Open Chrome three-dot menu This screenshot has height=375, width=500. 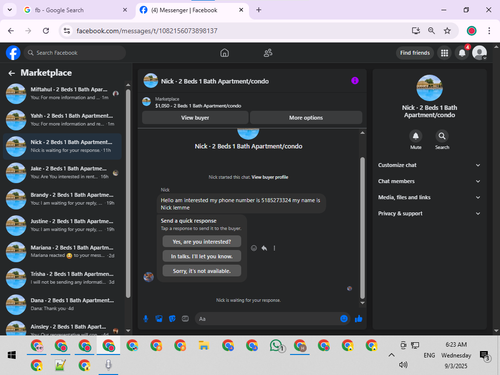click(489, 31)
